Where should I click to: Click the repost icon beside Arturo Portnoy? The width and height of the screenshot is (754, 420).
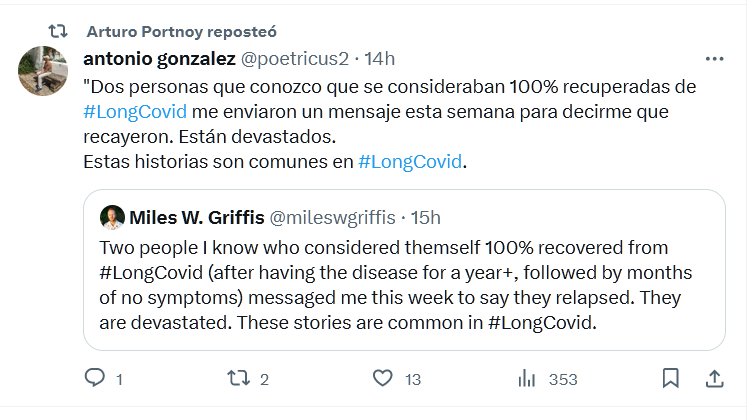pos(59,30)
